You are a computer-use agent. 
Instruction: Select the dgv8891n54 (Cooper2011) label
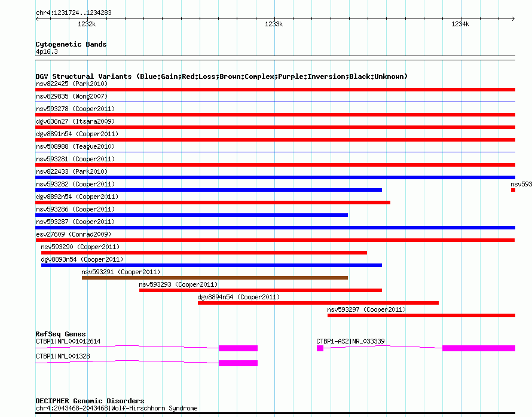pyautogui.click(x=77, y=134)
